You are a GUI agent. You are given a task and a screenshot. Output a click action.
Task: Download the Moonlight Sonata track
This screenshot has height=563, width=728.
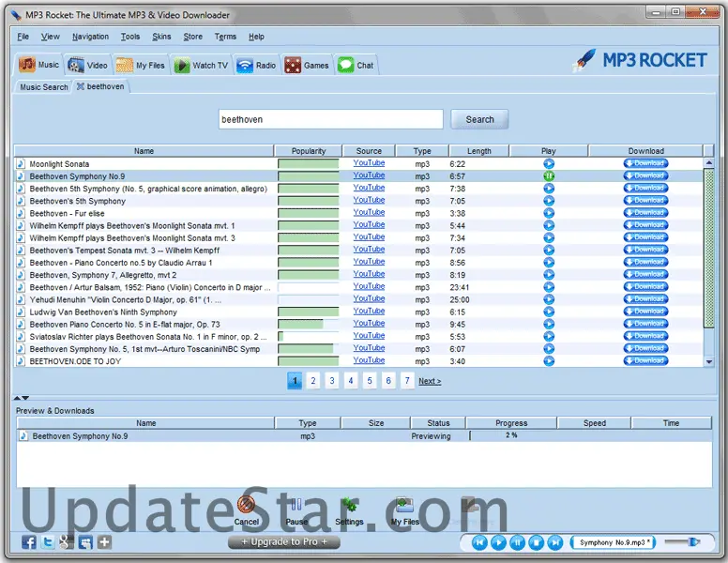pyautogui.click(x=645, y=163)
